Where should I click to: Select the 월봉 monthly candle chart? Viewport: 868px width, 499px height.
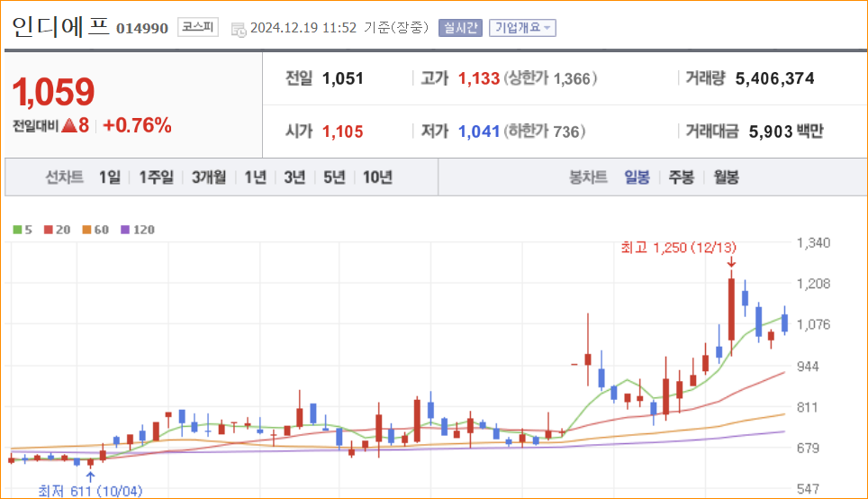point(726,177)
